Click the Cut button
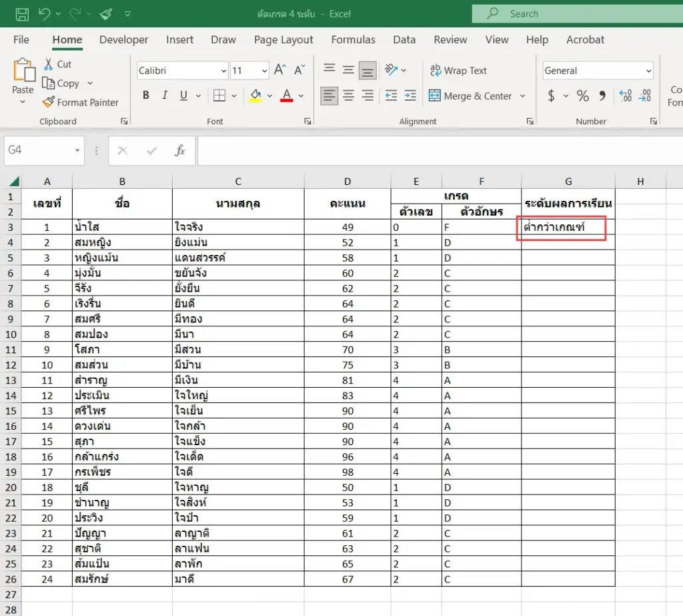Image resolution: width=683 pixels, height=616 pixels. (x=57, y=64)
